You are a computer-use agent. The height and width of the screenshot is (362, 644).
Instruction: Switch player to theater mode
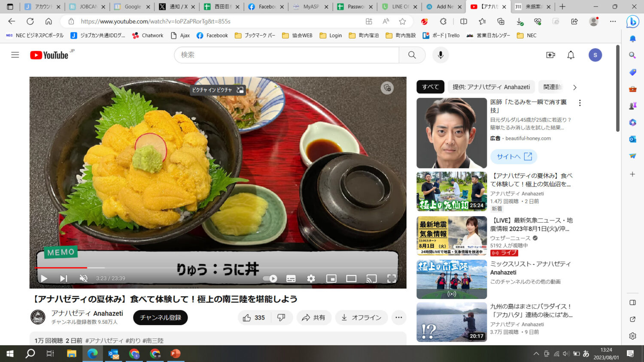pyautogui.click(x=351, y=278)
